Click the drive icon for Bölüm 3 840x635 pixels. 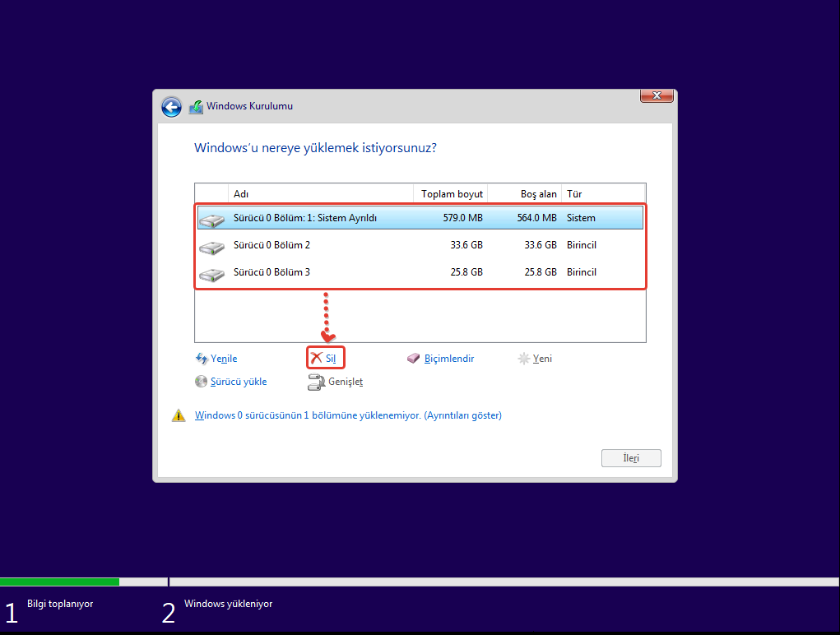click(x=212, y=273)
